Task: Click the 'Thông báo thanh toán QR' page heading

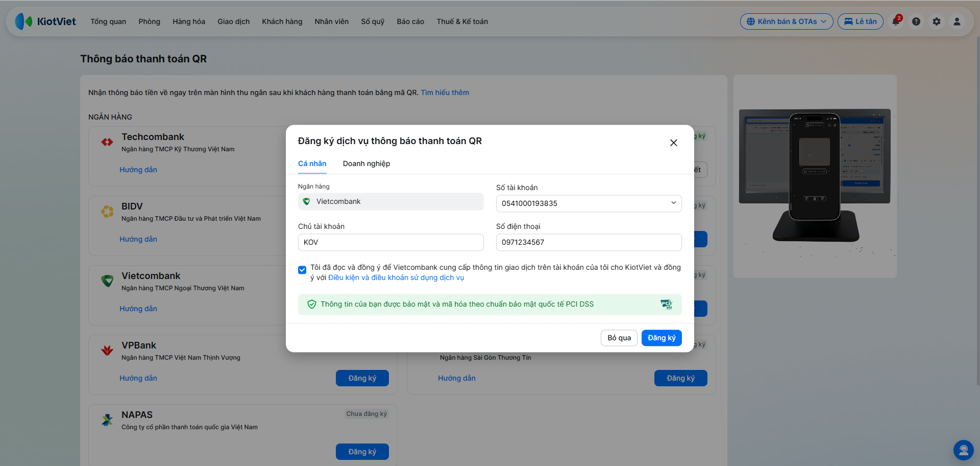Action: pos(143,59)
